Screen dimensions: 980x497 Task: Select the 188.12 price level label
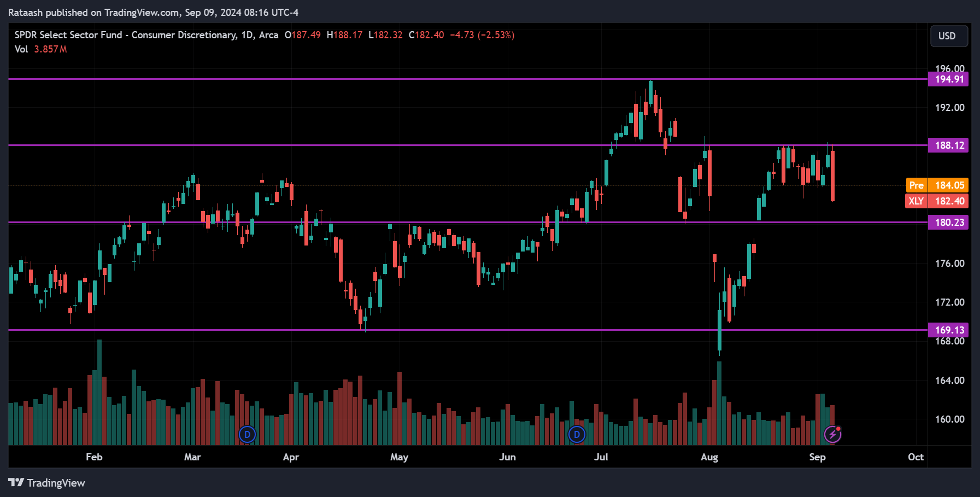(x=948, y=145)
